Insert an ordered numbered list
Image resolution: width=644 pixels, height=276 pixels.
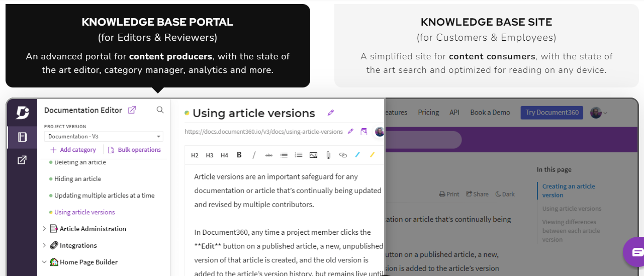tap(299, 155)
